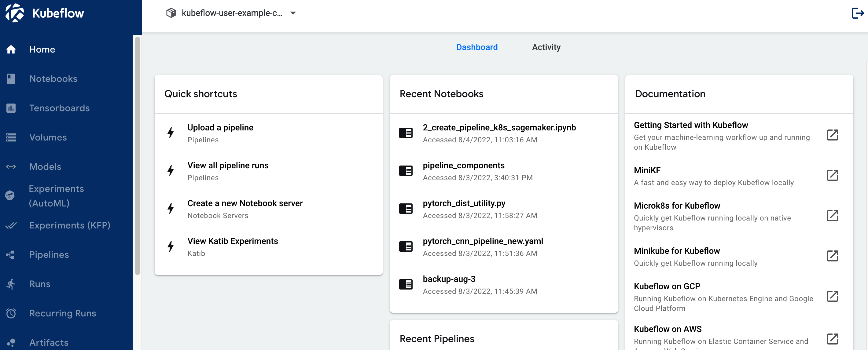Click the Volumes storage icon
This screenshot has height=350, width=868.
(x=11, y=137)
